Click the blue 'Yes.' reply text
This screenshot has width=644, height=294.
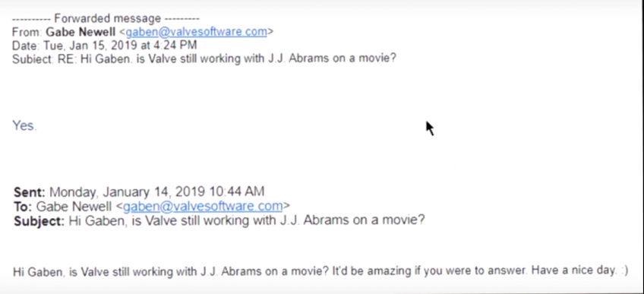(x=24, y=125)
